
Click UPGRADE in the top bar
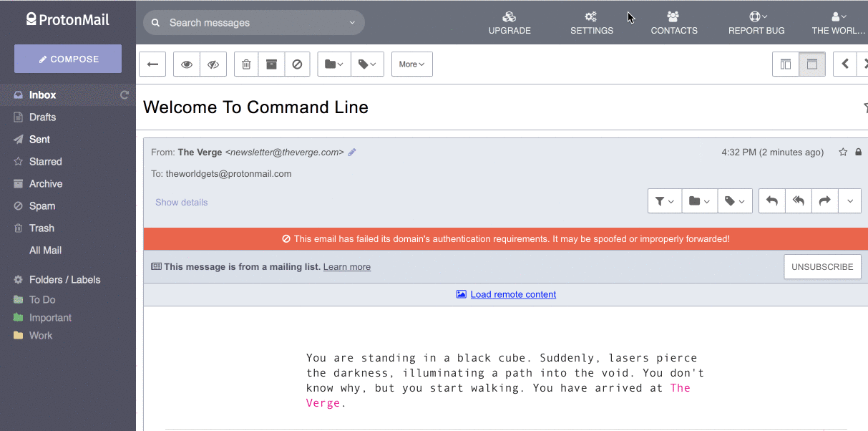tap(509, 22)
